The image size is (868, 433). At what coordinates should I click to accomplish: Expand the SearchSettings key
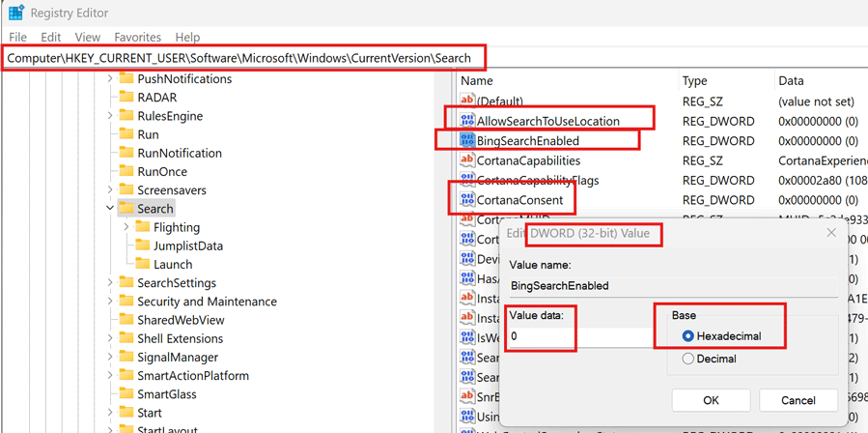[110, 283]
